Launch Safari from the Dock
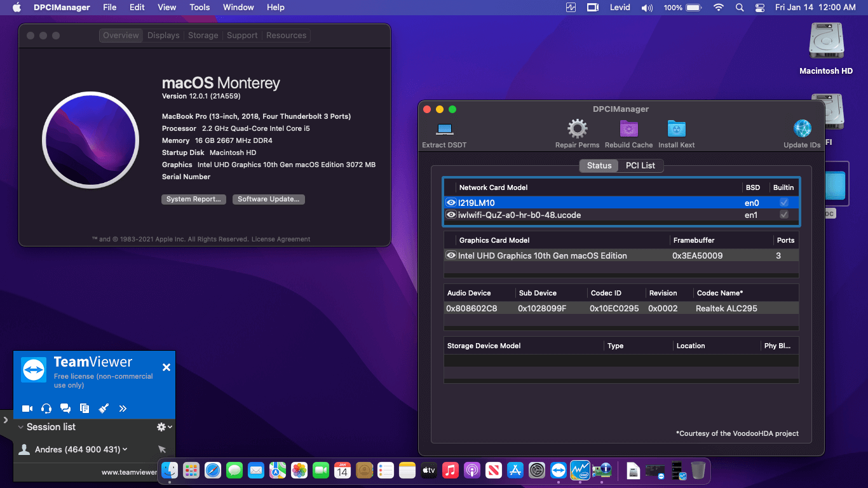The height and width of the screenshot is (488, 868). [213, 470]
